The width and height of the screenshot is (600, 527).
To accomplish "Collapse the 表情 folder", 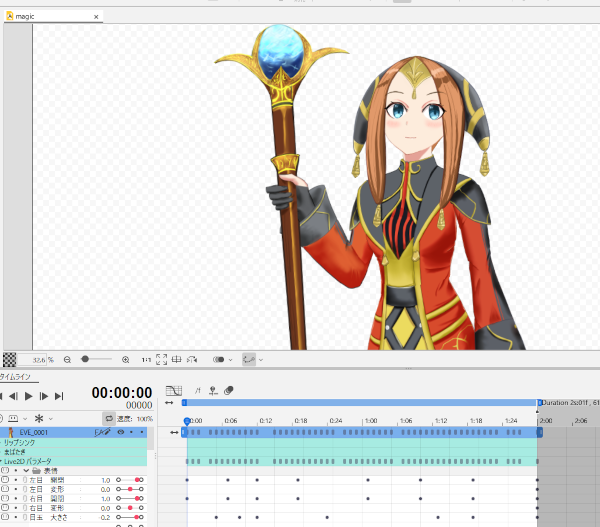I will click(x=26, y=471).
